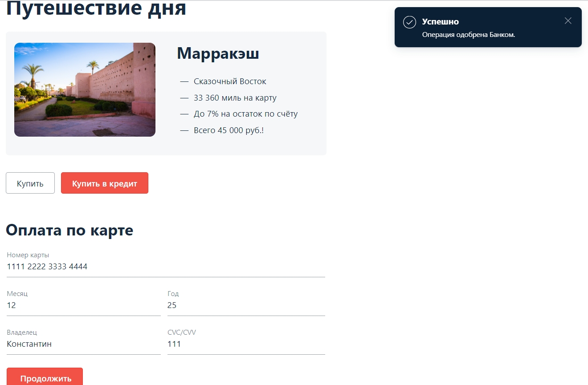
Task: Click the entered card number 1111 2222 3333 4444
Action: (x=47, y=267)
